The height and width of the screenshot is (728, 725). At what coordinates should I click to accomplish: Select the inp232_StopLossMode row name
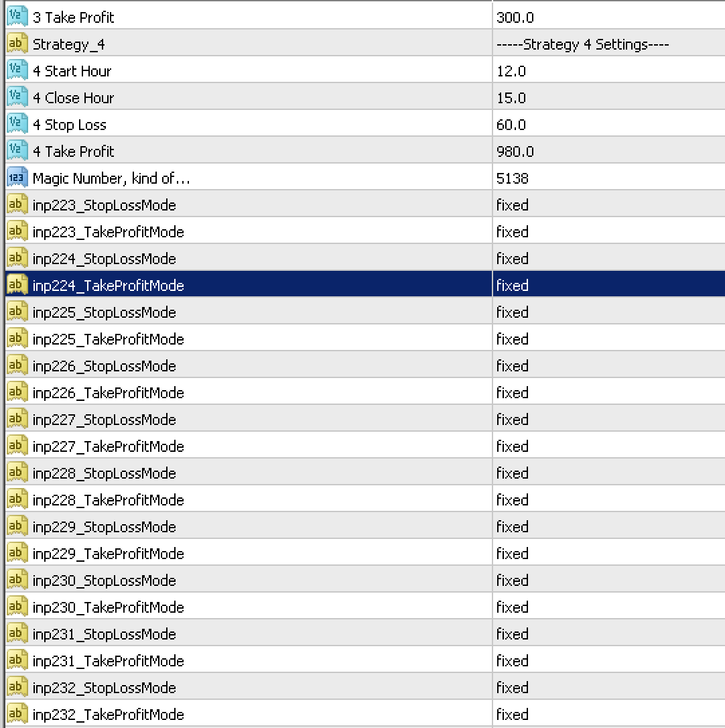(105, 688)
